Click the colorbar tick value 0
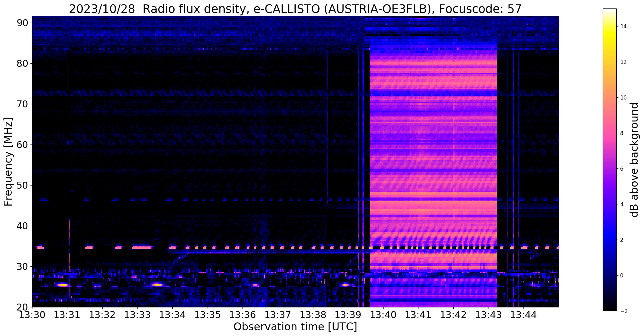The image size is (644, 336). (621, 276)
